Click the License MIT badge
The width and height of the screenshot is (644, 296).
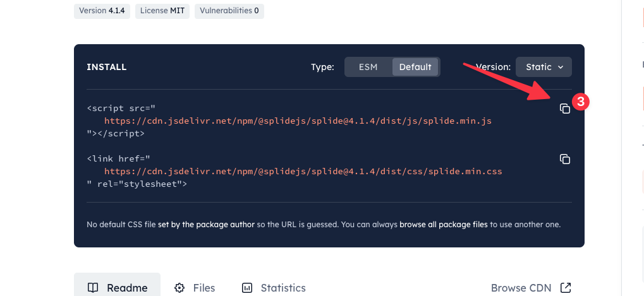(162, 11)
